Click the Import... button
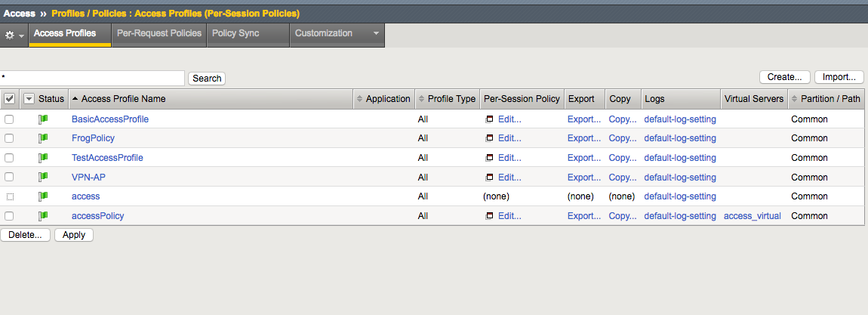 point(839,77)
